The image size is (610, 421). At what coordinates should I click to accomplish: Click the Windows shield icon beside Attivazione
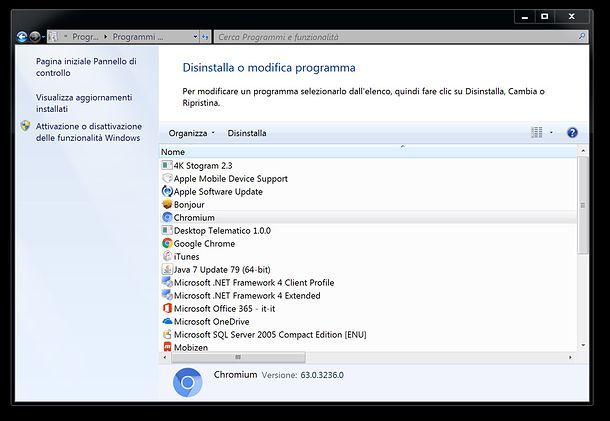tap(25, 126)
